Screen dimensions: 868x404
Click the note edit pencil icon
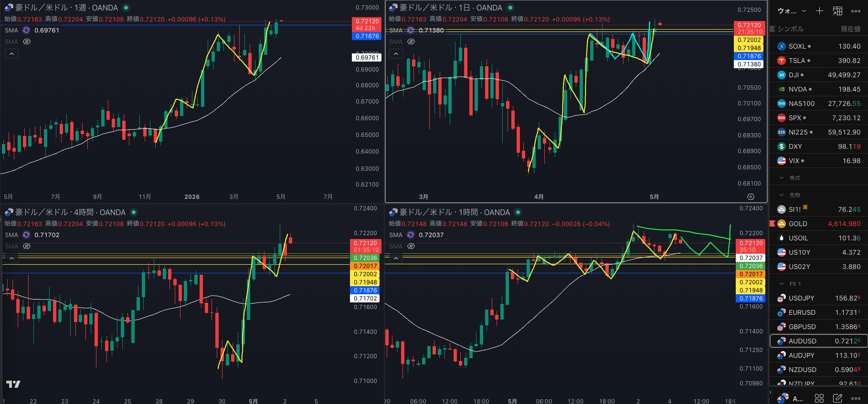click(x=837, y=398)
